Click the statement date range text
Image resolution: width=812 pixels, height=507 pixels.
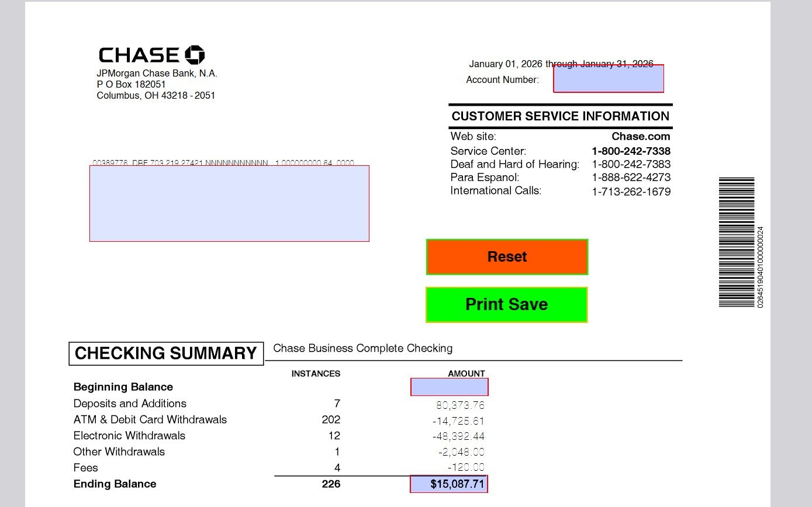click(x=561, y=64)
